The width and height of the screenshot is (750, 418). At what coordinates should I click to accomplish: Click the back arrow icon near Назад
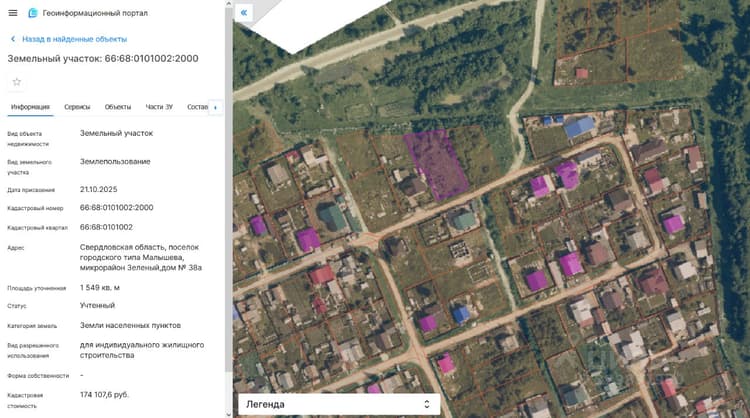13,39
